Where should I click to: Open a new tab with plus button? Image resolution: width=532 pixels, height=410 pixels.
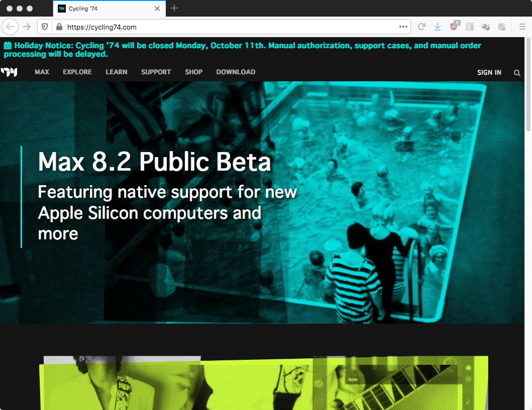[x=174, y=8]
